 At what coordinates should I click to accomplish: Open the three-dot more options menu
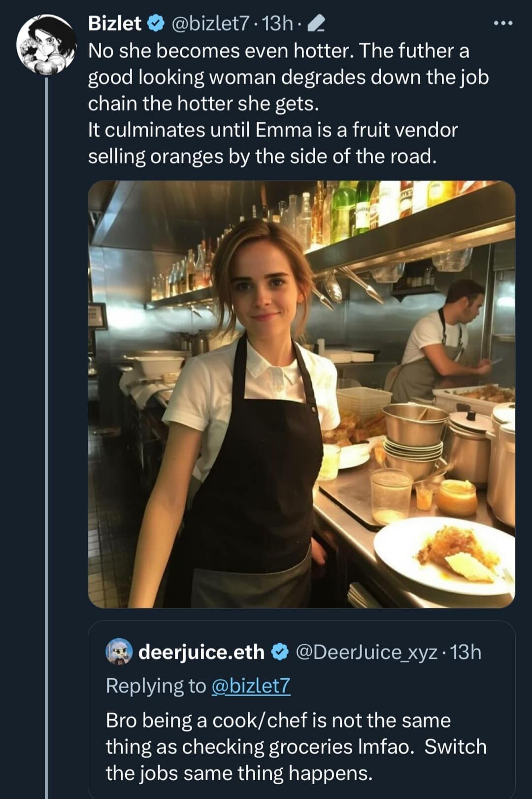pyautogui.click(x=503, y=23)
